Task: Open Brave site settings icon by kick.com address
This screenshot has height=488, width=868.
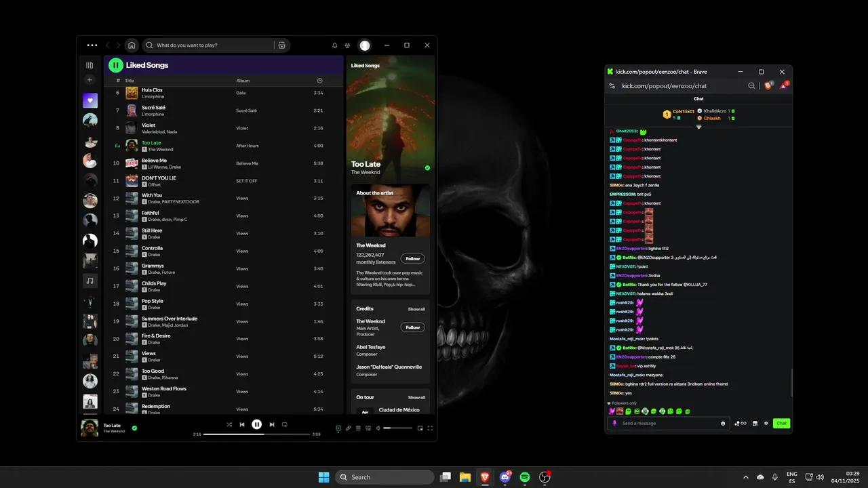Action: click(x=612, y=86)
